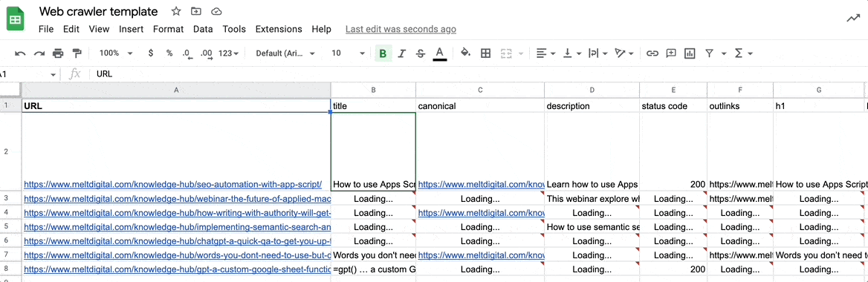Open the Tools menu
The image size is (868, 282).
tap(234, 29)
